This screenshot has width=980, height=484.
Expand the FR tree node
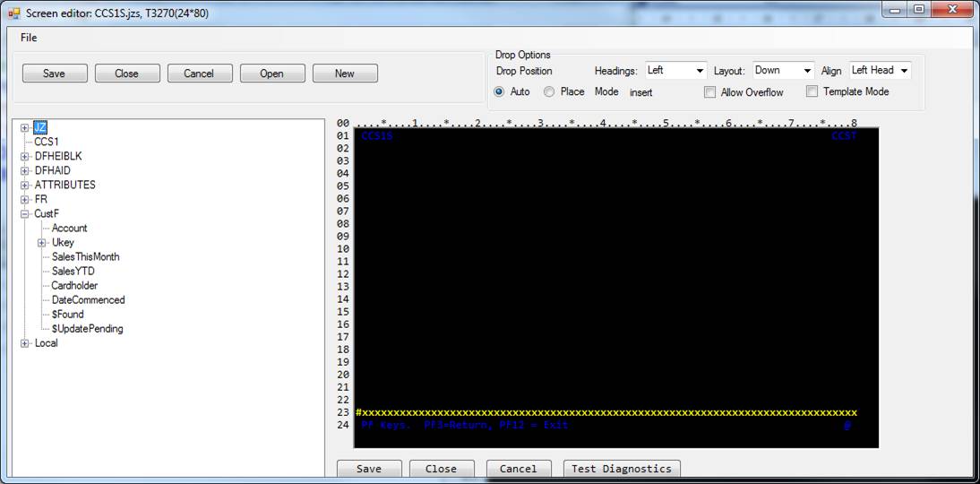coord(24,200)
